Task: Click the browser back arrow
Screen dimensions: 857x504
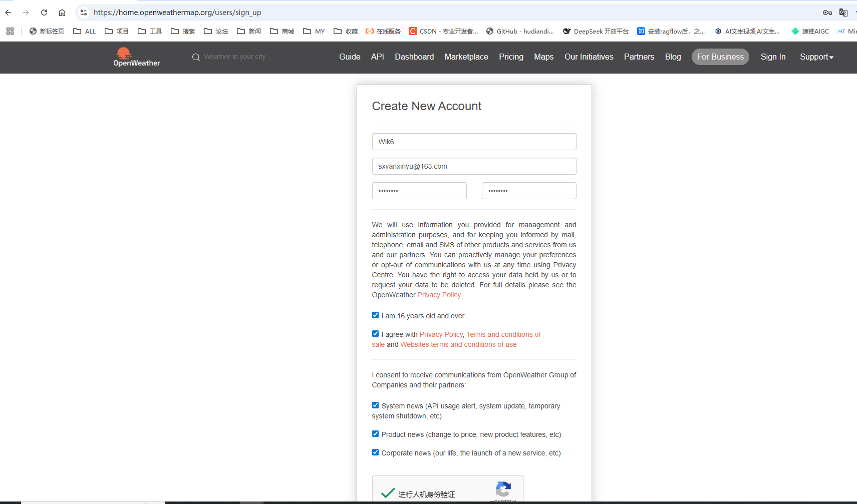Action: [x=8, y=13]
